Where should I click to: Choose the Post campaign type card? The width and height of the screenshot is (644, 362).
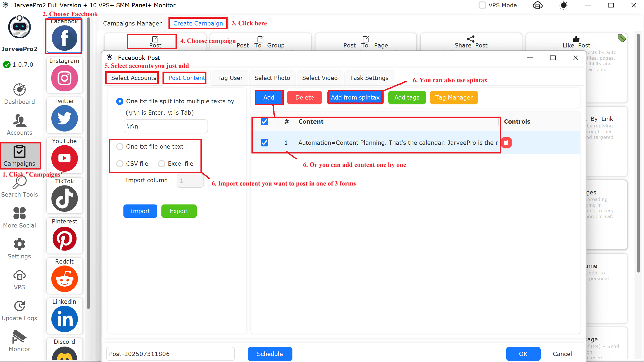[155, 42]
